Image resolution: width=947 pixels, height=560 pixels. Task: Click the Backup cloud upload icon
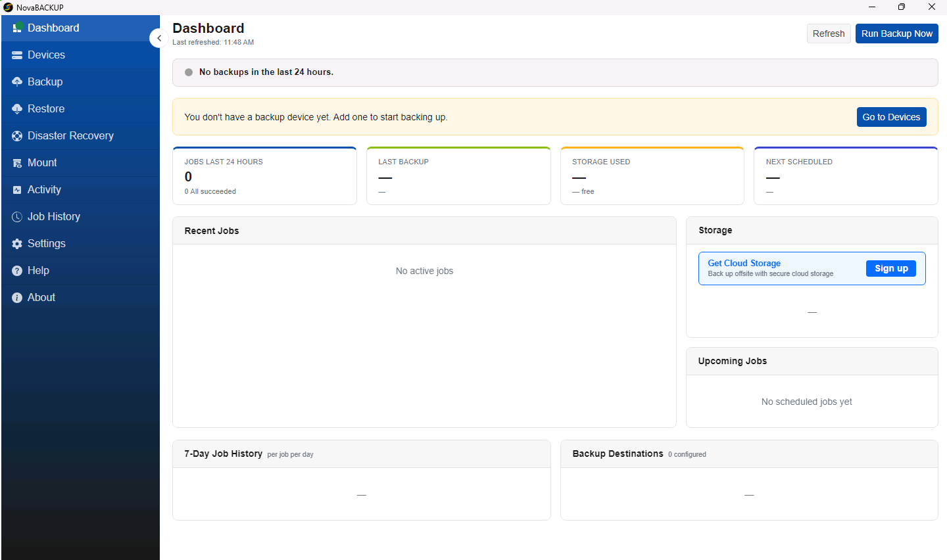click(17, 82)
